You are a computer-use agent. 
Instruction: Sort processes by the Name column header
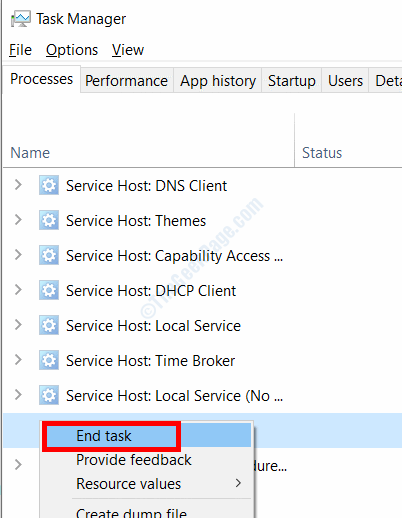click(x=30, y=153)
